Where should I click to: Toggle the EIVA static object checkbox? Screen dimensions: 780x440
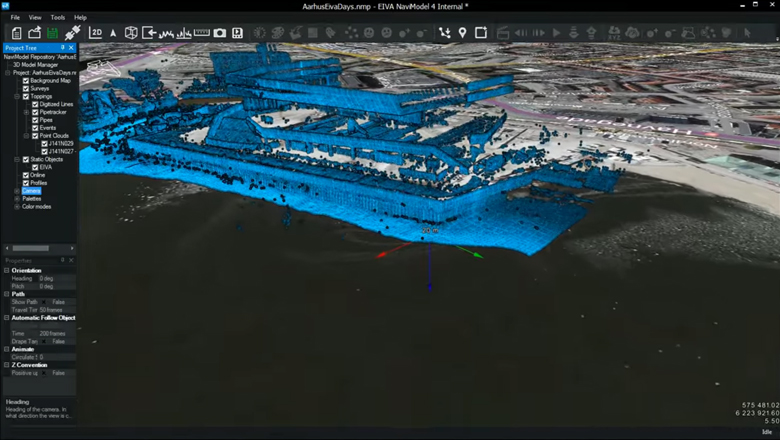(x=35, y=167)
